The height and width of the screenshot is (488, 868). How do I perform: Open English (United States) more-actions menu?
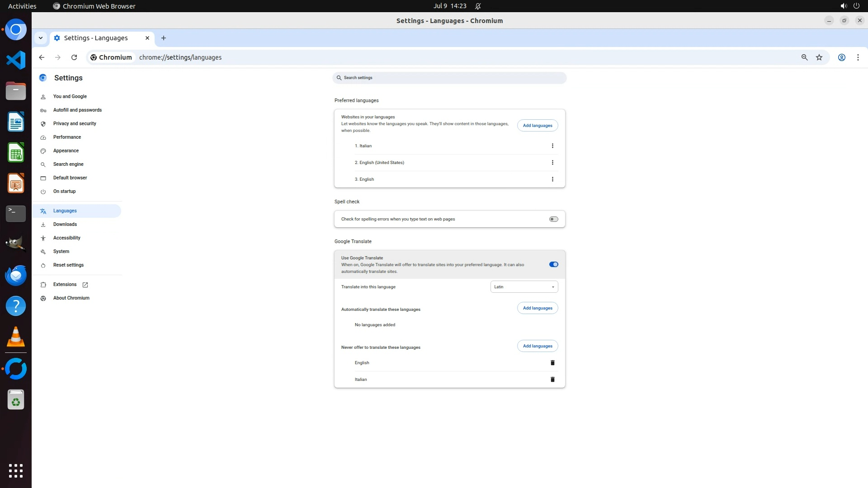click(552, 163)
